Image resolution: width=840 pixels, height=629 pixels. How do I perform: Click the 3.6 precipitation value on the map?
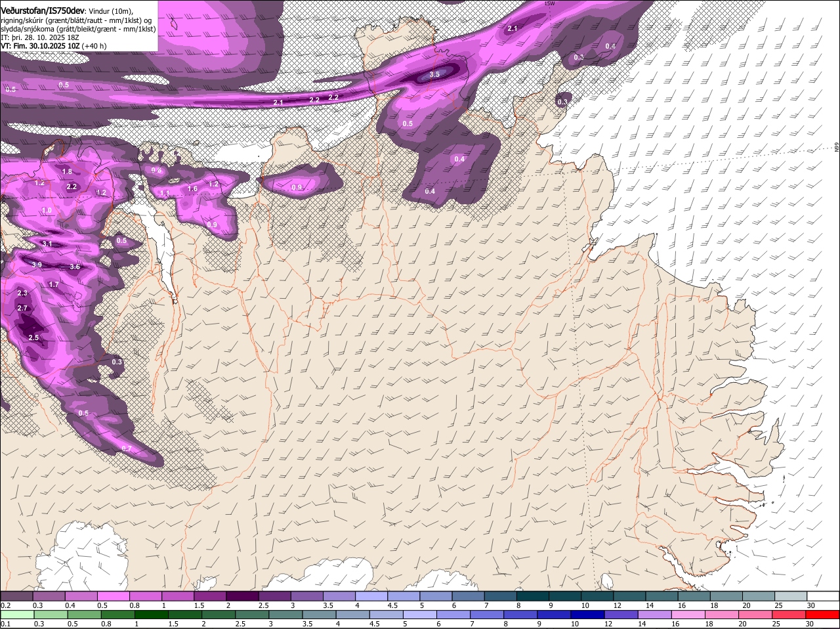pos(75,267)
